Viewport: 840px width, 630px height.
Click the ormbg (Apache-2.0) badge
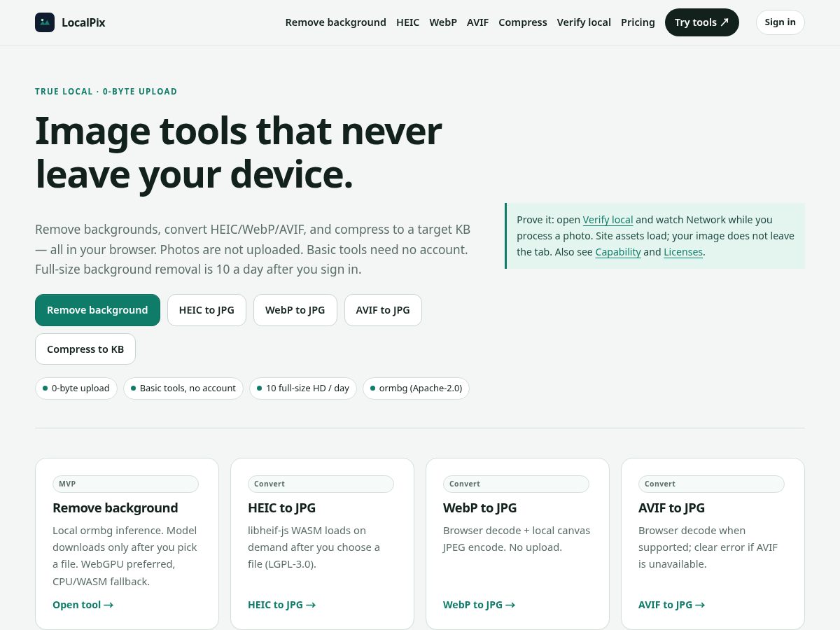point(416,388)
